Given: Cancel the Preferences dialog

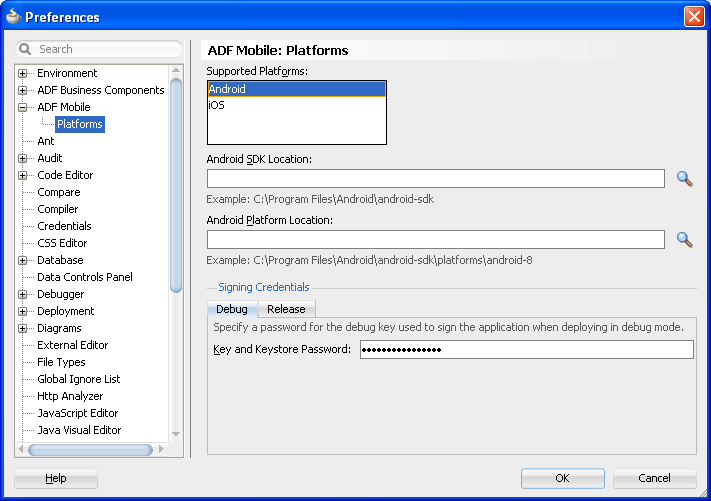Looking at the screenshot, I should coord(654,478).
